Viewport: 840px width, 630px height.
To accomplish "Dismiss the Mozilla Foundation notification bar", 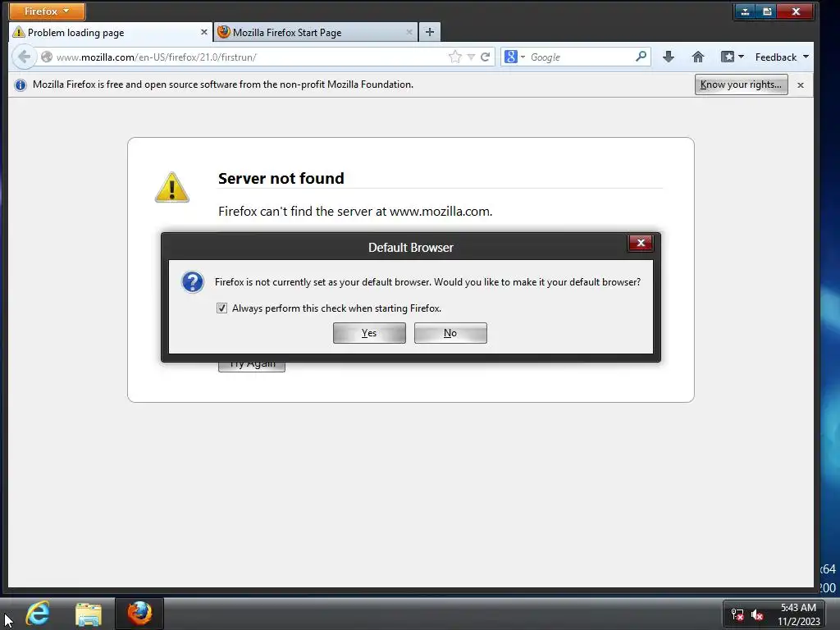I will click(801, 84).
